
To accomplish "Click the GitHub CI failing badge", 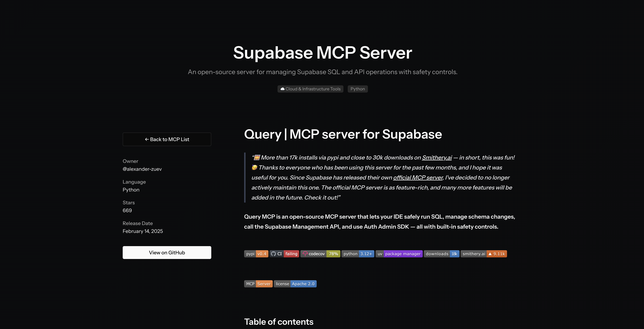I will click(284, 254).
